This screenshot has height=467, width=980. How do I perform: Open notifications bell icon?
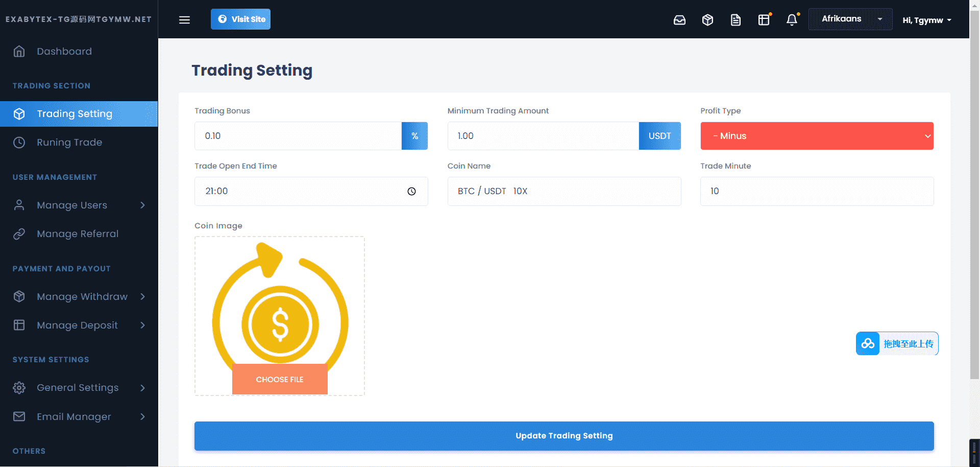tap(792, 20)
